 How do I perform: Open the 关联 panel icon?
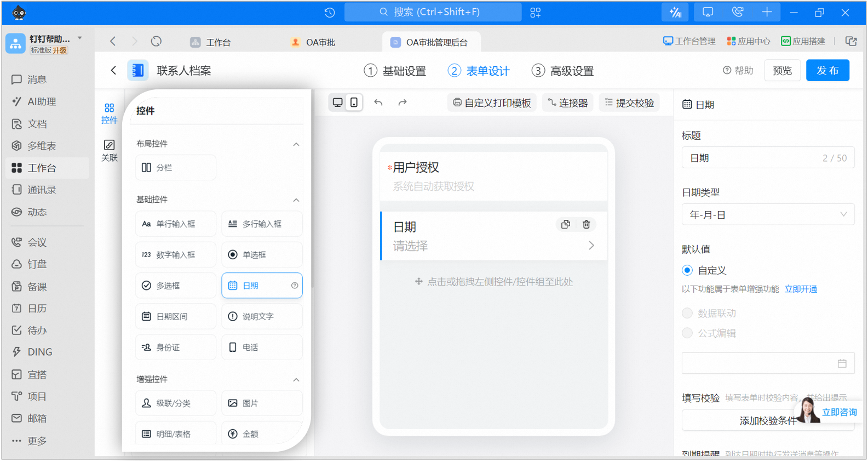(x=110, y=150)
